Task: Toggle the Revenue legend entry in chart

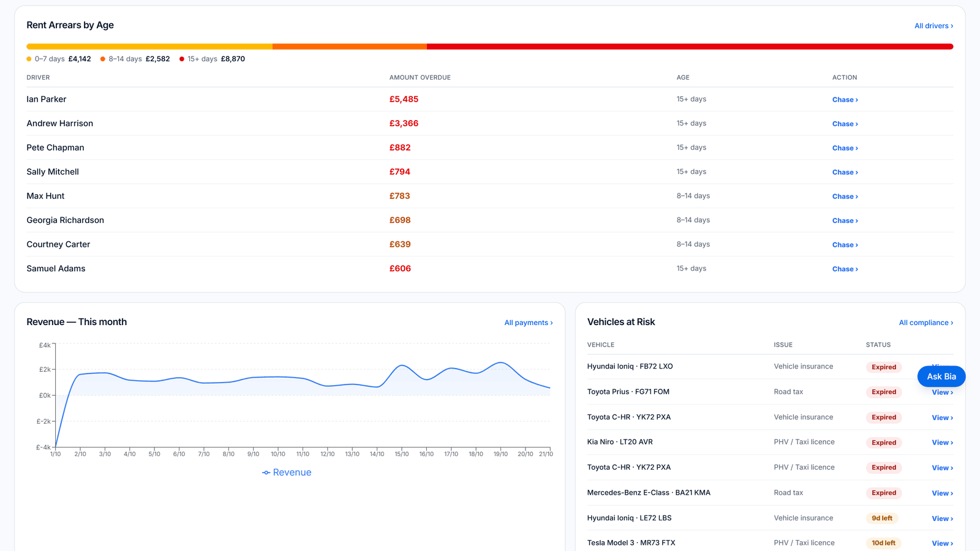Action: pos(287,473)
